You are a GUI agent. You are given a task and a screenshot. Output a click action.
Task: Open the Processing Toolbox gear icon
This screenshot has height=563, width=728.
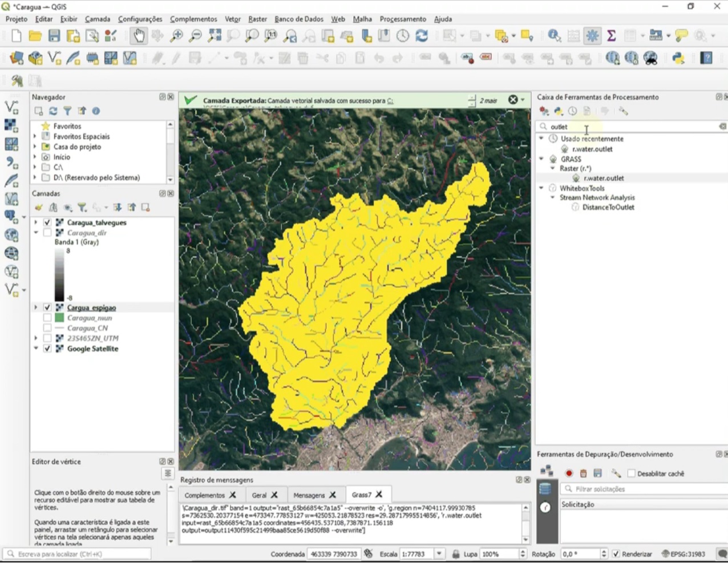pos(592,36)
